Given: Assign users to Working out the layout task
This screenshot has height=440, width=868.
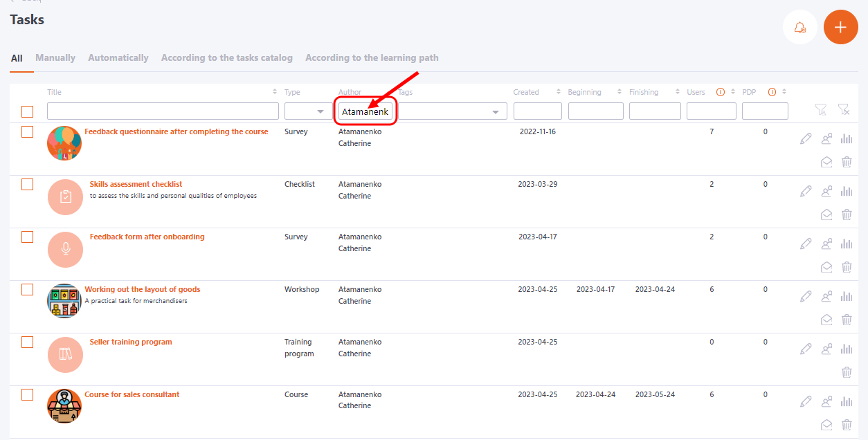Looking at the screenshot, I should (826, 297).
